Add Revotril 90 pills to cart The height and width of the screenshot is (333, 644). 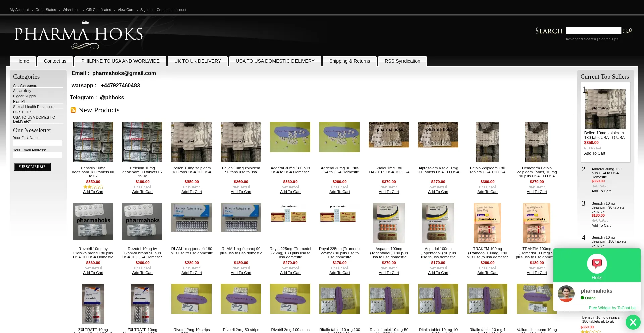(x=142, y=273)
